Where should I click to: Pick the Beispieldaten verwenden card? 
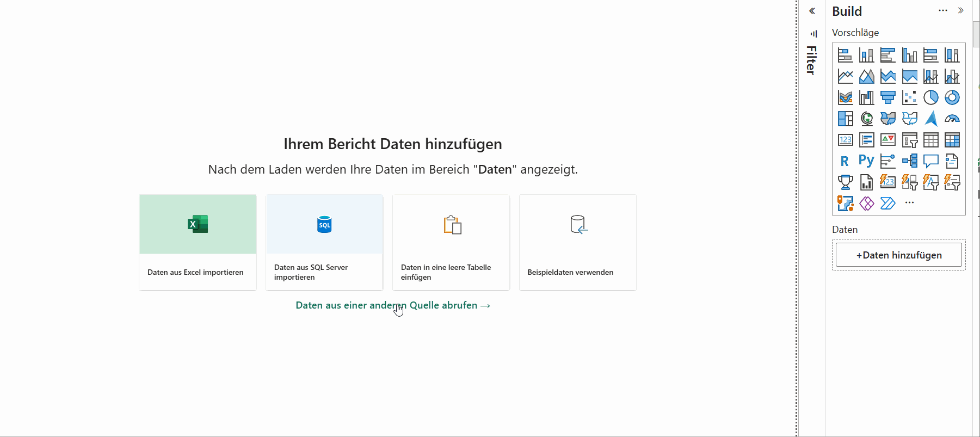(x=577, y=242)
